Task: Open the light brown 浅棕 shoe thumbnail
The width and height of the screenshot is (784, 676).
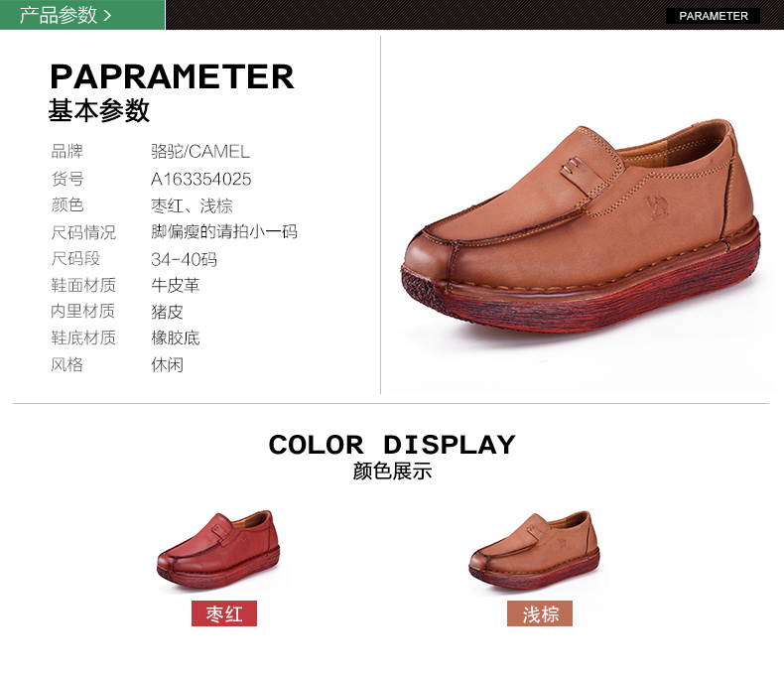Action: click(534, 550)
